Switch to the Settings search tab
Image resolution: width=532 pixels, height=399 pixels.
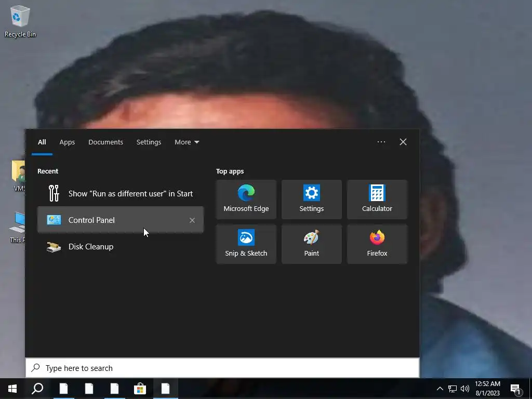click(149, 142)
